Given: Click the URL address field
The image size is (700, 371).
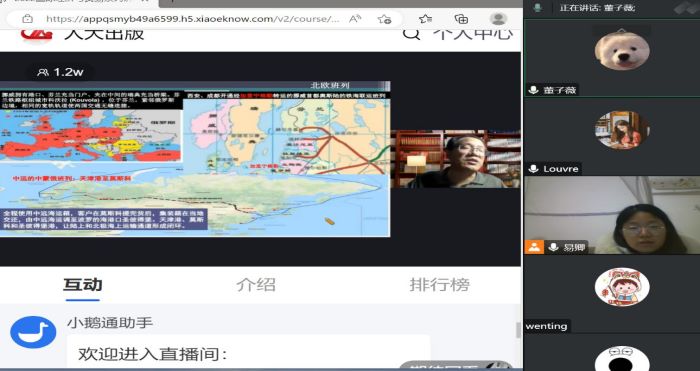Looking at the screenshot, I should click(x=192, y=19).
